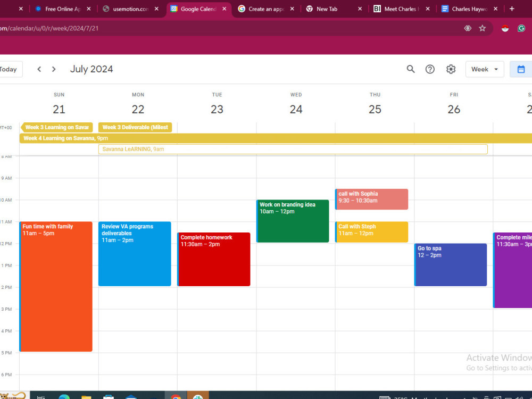Select Friday 26 day header

pyautogui.click(x=454, y=109)
